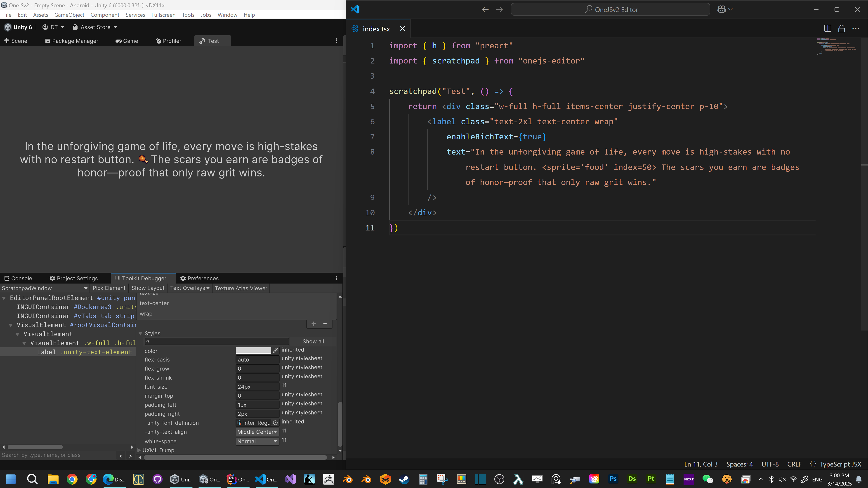
Task: Toggle the editor lock icon in OneJSv2 Editor
Action: pyautogui.click(x=842, y=28)
